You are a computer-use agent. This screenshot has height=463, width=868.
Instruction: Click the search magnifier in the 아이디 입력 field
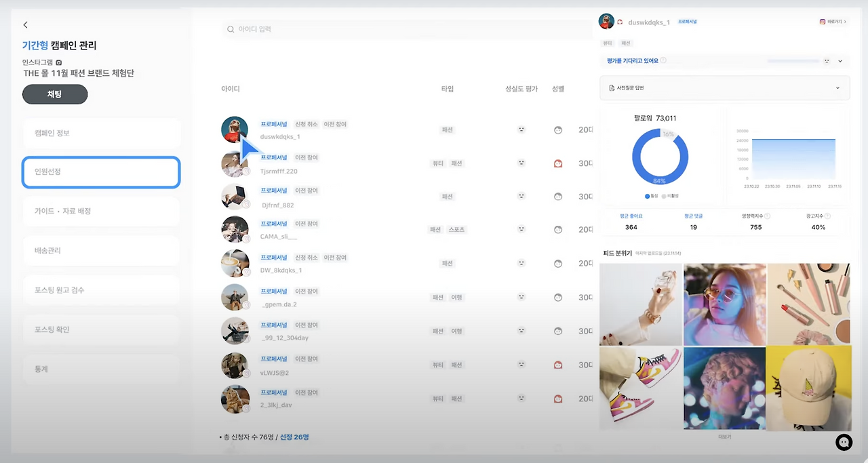point(231,30)
